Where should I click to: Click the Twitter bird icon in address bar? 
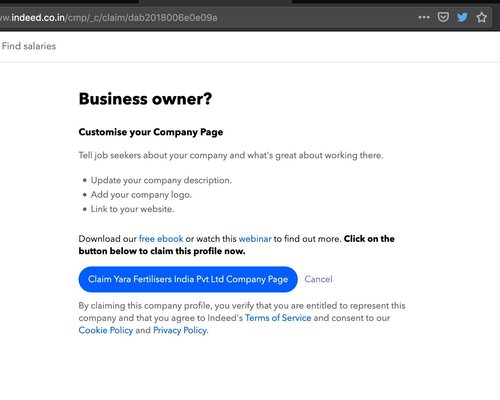pos(462,17)
